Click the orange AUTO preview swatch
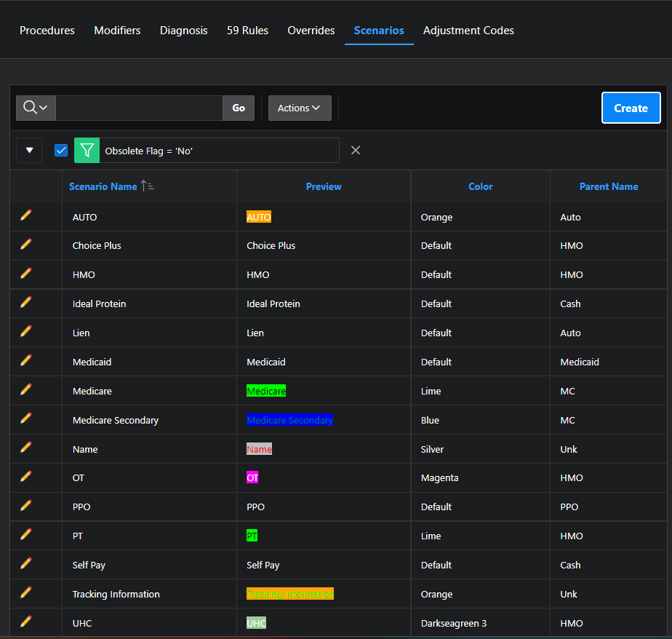Image resolution: width=672 pixels, height=639 pixels. [x=258, y=217]
